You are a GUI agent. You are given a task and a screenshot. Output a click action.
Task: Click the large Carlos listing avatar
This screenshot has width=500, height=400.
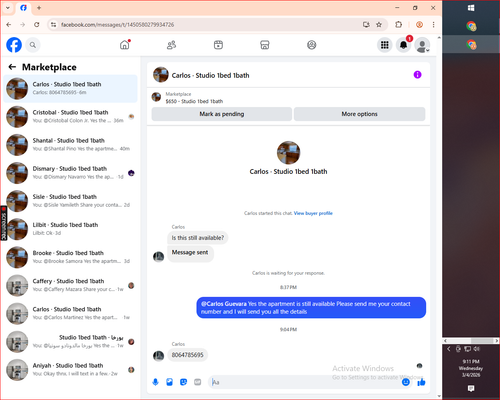coord(288,152)
